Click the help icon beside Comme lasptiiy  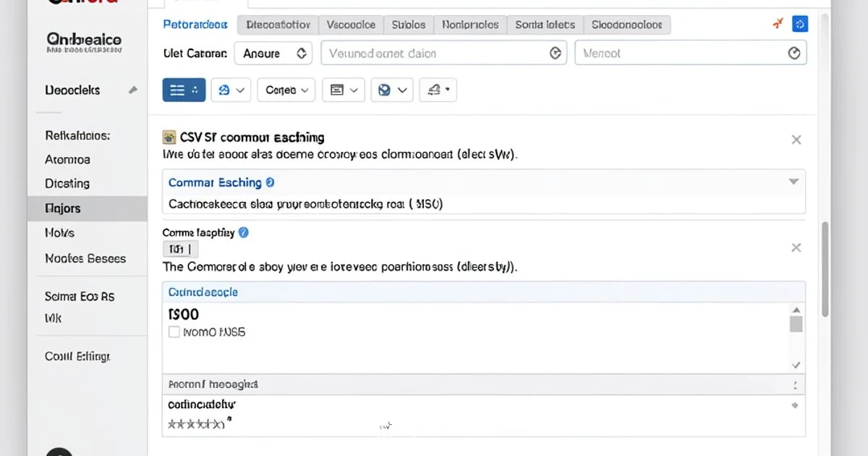point(244,232)
